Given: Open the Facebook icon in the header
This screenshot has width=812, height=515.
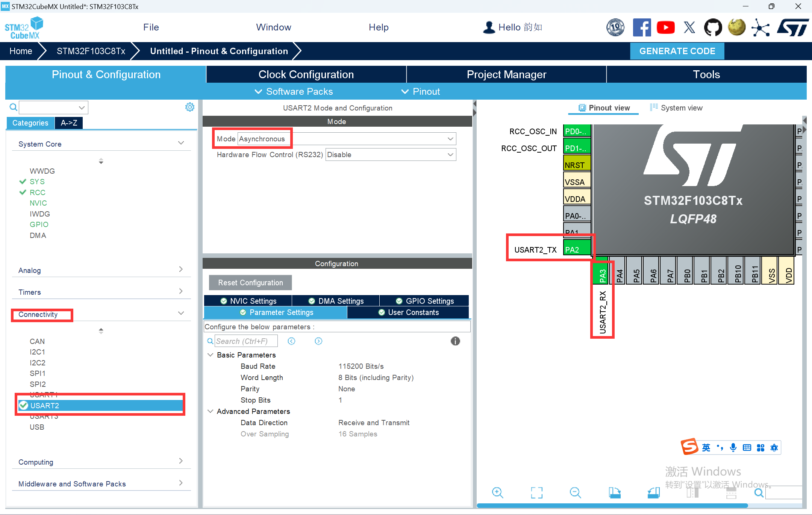Looking at the screenshot, I should (642, 27).
